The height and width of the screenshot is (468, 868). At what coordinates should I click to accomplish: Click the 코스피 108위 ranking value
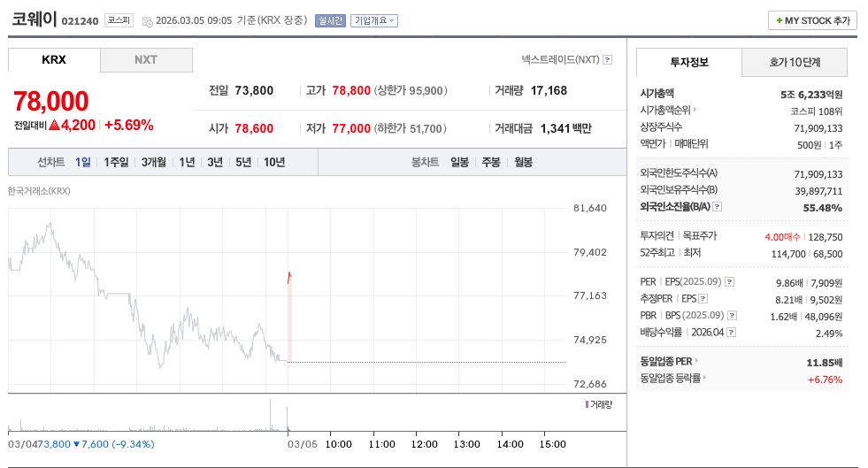coord(817,111)
